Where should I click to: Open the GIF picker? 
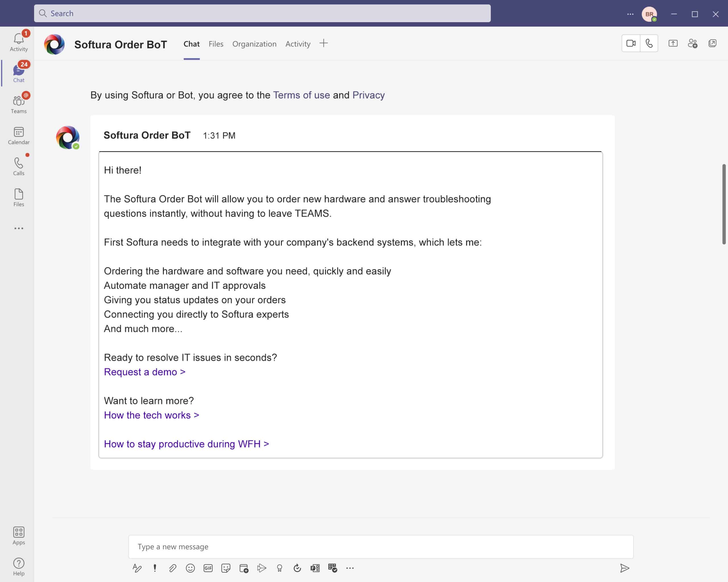pos(208,568)
